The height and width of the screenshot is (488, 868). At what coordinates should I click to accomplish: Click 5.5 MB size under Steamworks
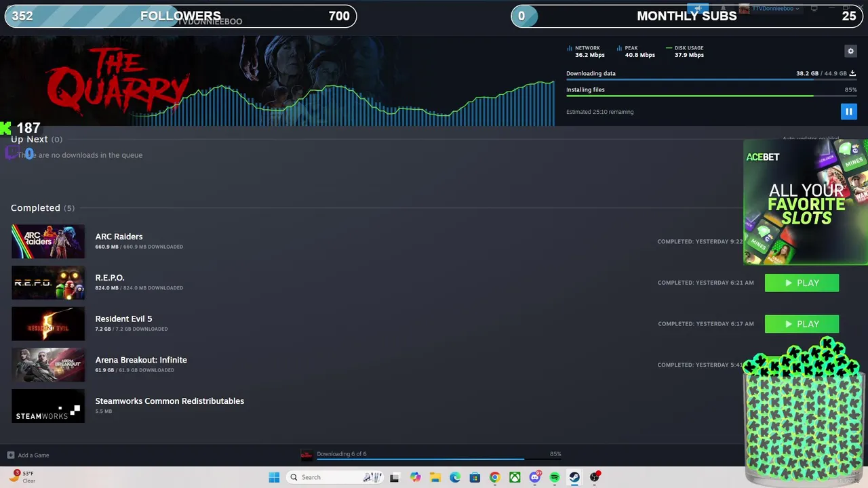click(x=104, y=411)
